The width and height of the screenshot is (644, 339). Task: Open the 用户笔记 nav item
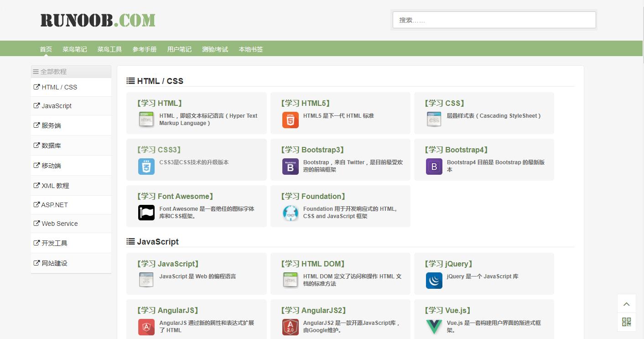[x=179, y=49]
